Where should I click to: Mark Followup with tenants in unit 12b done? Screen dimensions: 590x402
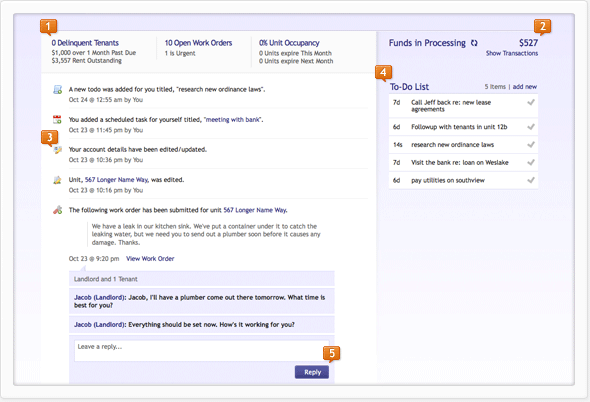point(531,127)
